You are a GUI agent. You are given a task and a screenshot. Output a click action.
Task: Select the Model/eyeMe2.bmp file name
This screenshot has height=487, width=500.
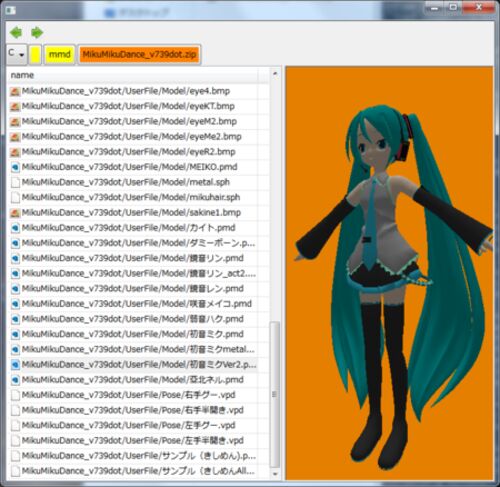(x=132, y=137)
